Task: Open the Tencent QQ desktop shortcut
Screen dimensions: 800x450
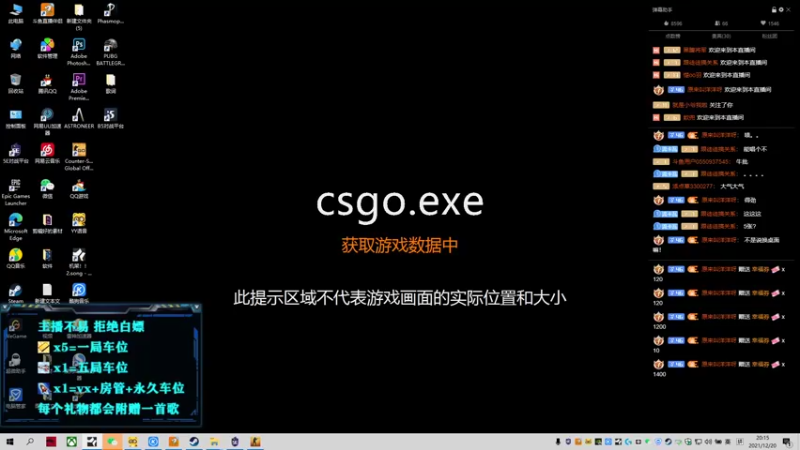Action: [x=47, y=84]
